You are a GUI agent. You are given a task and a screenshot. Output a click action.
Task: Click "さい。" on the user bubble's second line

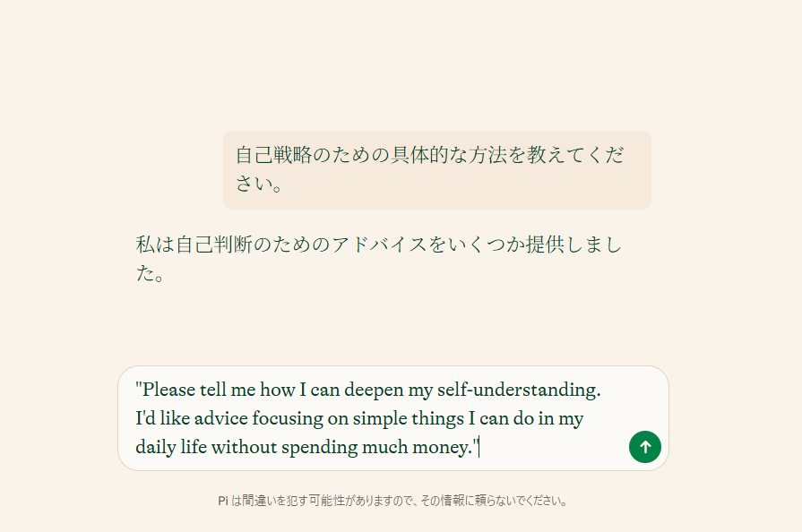pyautogui.click(x=259, y=184)
